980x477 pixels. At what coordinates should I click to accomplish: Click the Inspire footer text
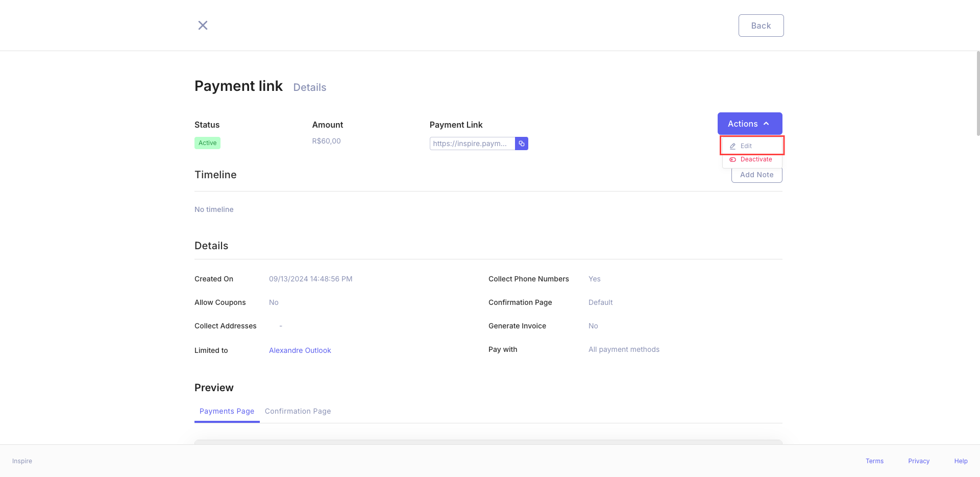(x=22, y=461)
